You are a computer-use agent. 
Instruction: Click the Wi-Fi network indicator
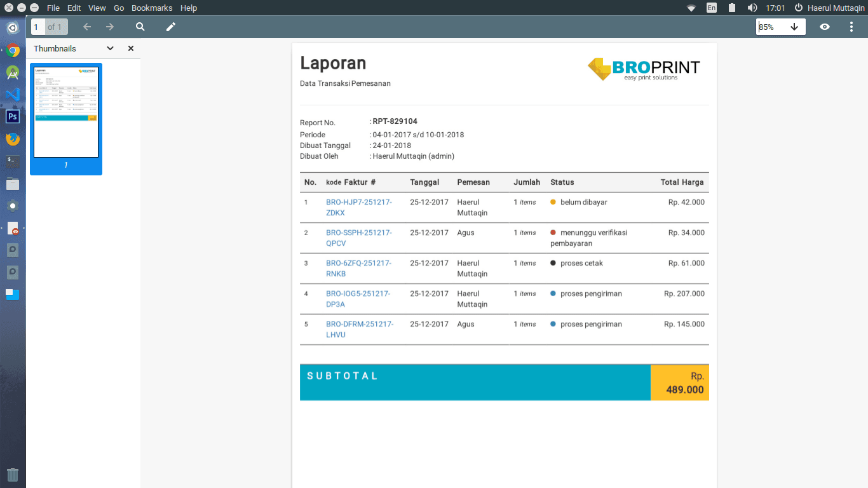point(691,8)
